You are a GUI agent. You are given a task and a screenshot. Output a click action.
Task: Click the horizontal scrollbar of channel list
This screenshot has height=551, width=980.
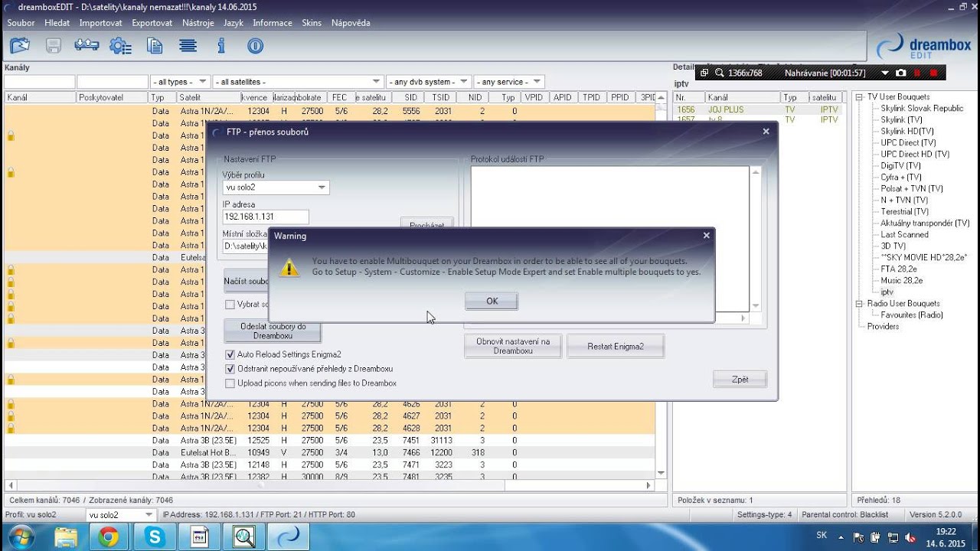(329, 485)
